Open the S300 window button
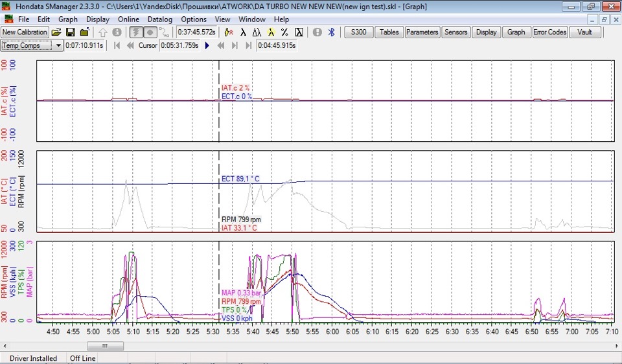This screenshot has width=622, height=364. tap(358, 32)
